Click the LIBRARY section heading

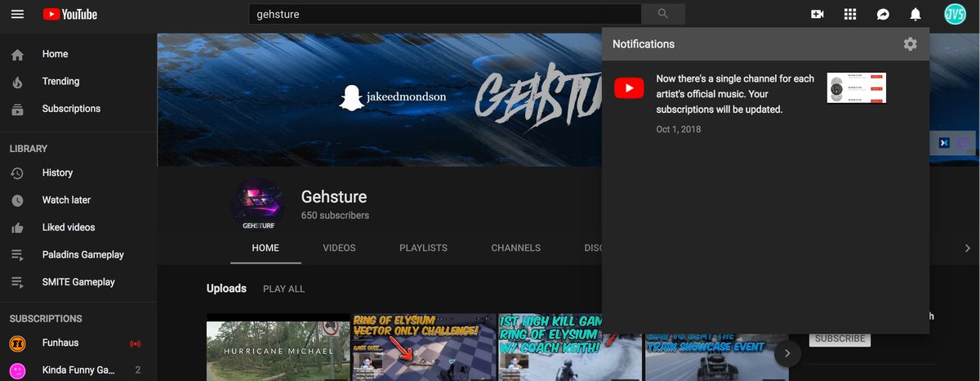(29, 149)
